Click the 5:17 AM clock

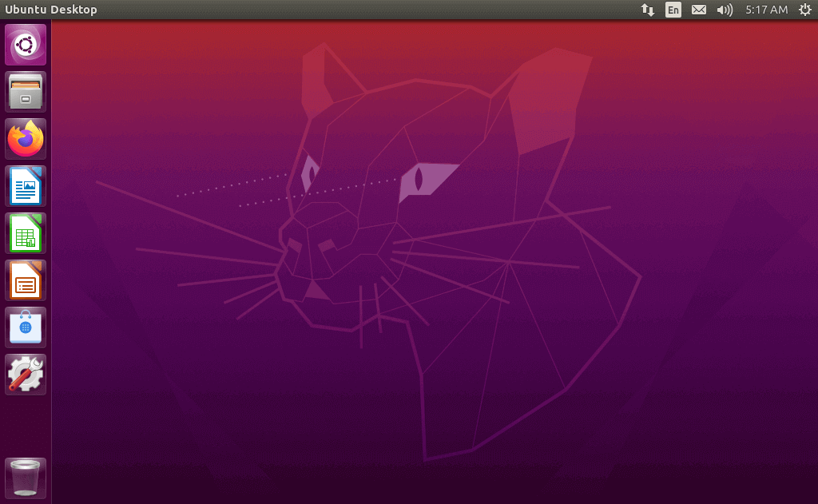point(766,10)
